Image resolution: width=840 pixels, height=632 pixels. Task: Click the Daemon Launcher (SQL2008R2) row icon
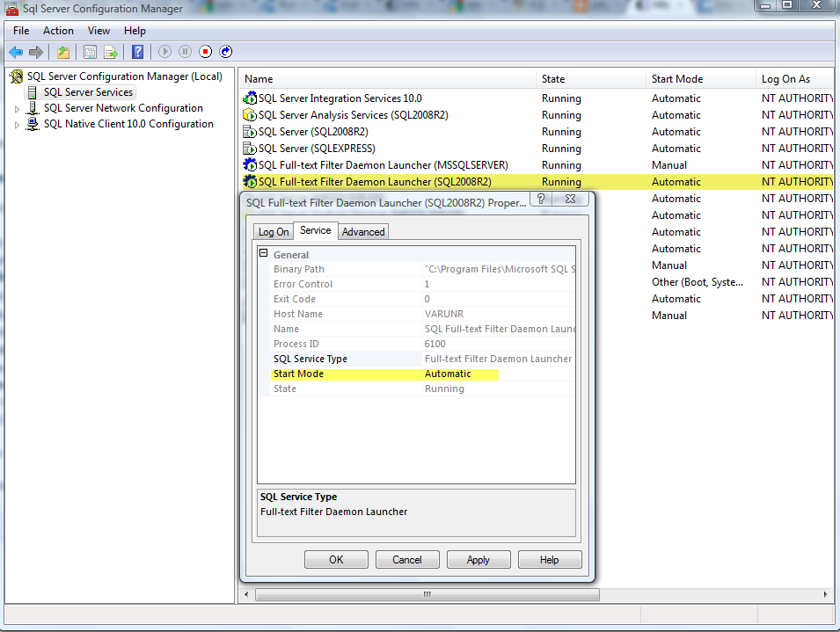tap(250, 181)
